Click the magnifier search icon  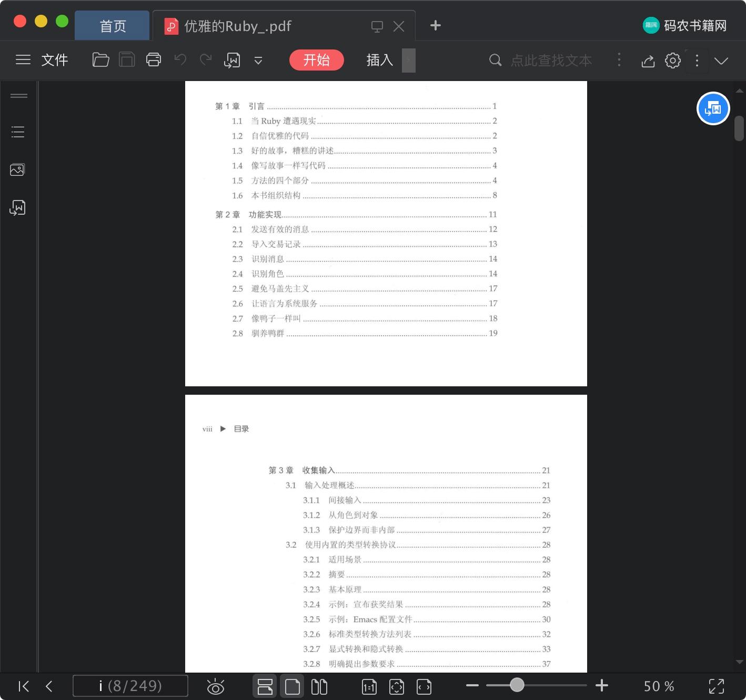[x=495, y=60]
